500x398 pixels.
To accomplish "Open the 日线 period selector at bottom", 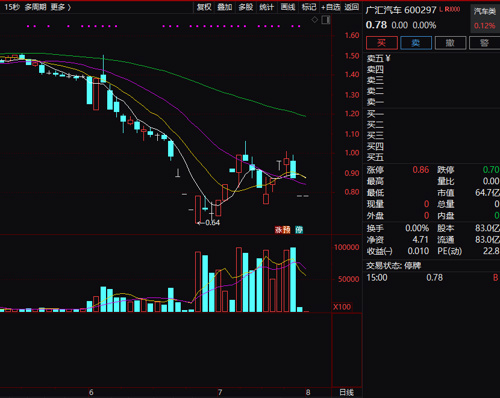I will click(347, 392).
